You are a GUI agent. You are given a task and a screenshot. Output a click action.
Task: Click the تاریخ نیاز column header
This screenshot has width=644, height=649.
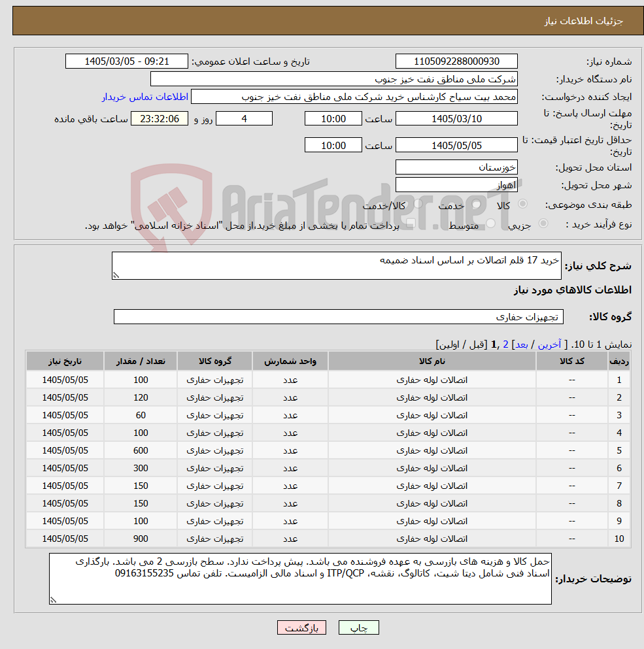pyautogui.click(x=65, y=361)
